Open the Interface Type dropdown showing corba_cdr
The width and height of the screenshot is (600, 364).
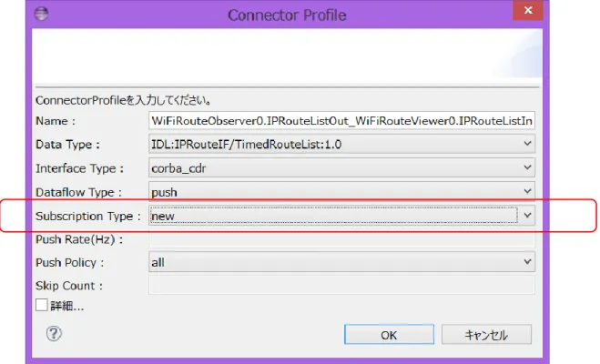(x=341, y=167)
